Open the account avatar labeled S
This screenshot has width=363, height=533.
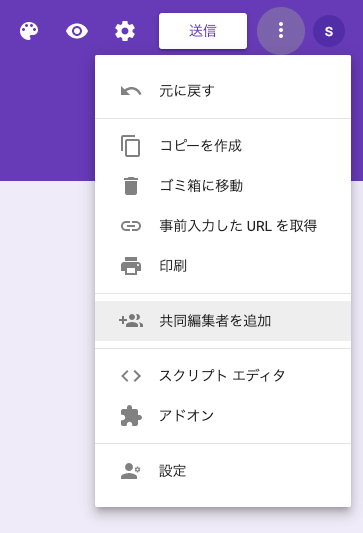[329, 31]
